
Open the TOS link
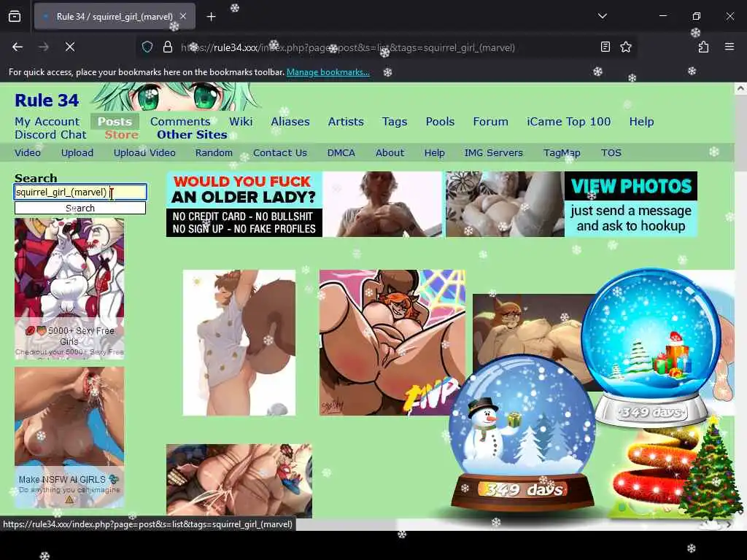point(611,153)
